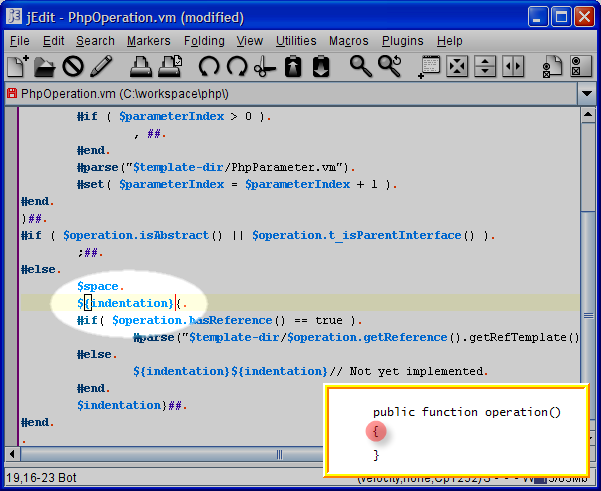Open the Folding menu
The image size is (601, 491).
point(204,41)
